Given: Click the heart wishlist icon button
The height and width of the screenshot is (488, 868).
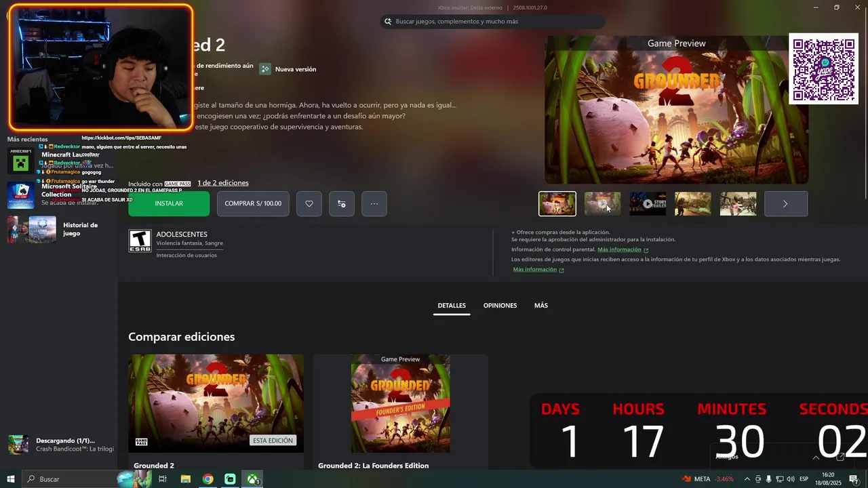Looking at the screenshot, I should click(x=309, y=203).
